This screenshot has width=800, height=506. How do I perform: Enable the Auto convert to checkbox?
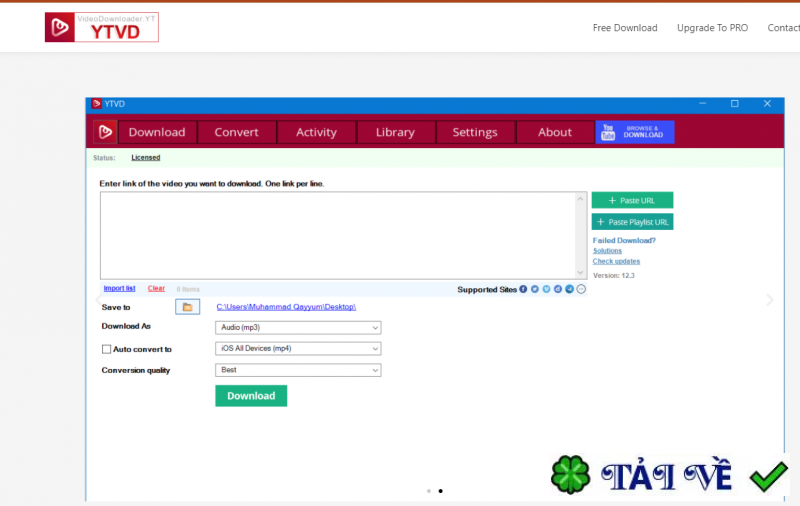point(106,349)
